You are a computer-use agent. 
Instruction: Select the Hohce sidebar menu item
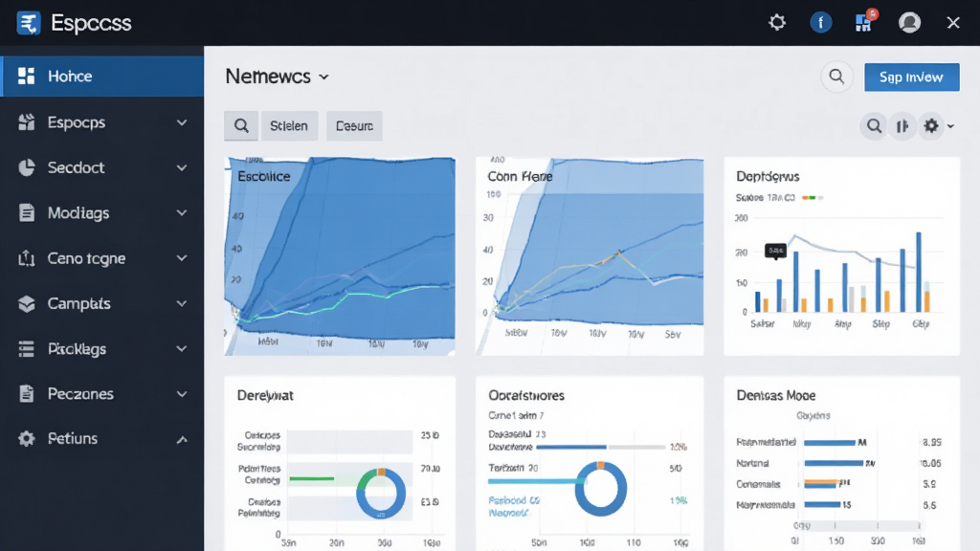pos(101,77)
